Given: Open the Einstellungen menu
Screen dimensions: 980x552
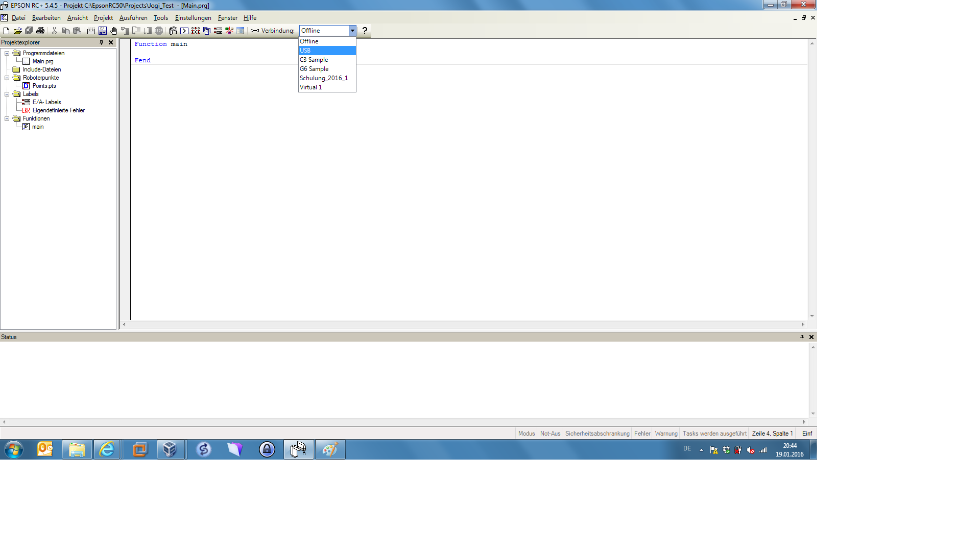Looking at the screenshot, I should click(193, 18).
